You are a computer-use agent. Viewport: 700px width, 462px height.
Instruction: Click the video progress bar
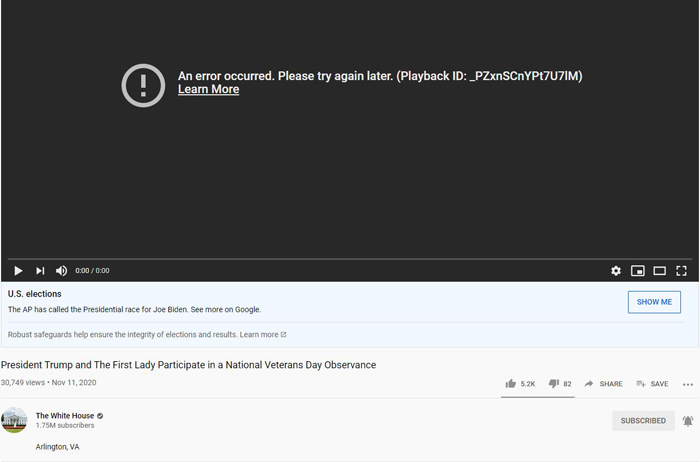coord(350,259)
